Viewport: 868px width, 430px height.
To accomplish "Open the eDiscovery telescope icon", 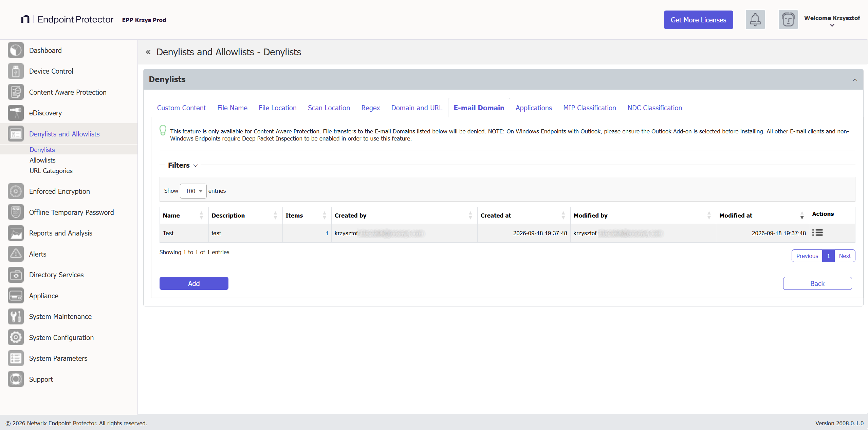I will (x=16, y=113).
